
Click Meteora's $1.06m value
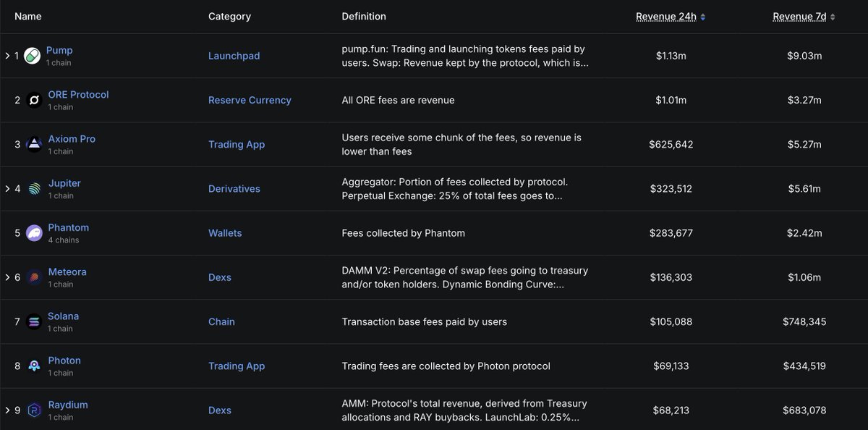[x=804, y=277]
